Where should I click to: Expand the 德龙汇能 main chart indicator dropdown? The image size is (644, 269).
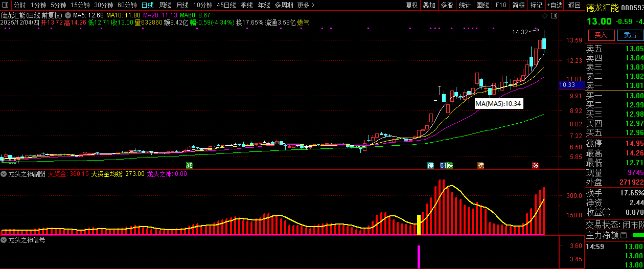coord(67,15)
